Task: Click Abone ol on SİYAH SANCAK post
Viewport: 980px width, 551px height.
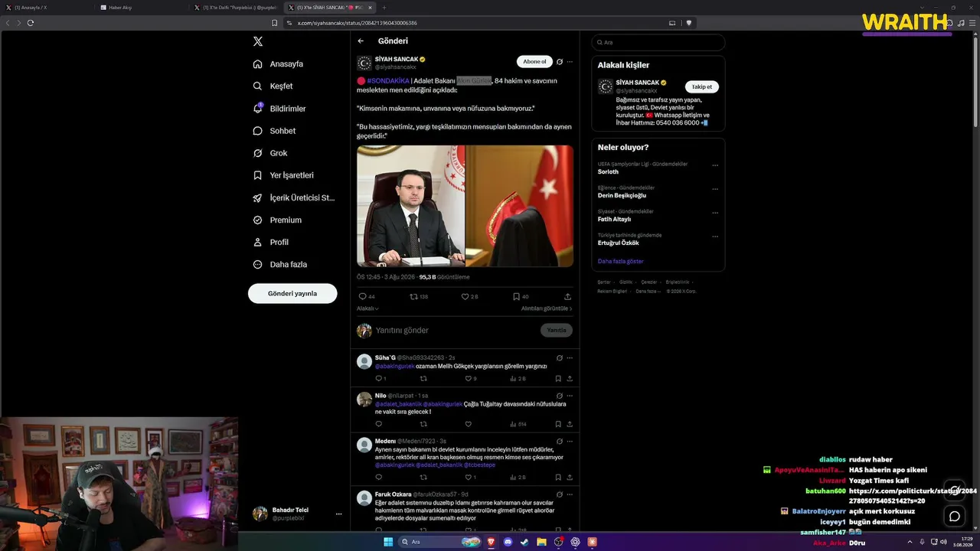Action: click(x=534, y=62)
